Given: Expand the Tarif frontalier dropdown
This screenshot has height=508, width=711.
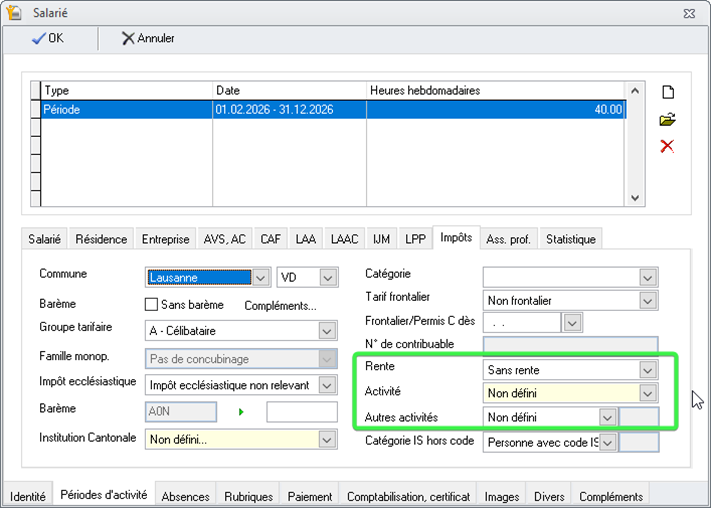Looking at the screenshot, I should [648, 300].
